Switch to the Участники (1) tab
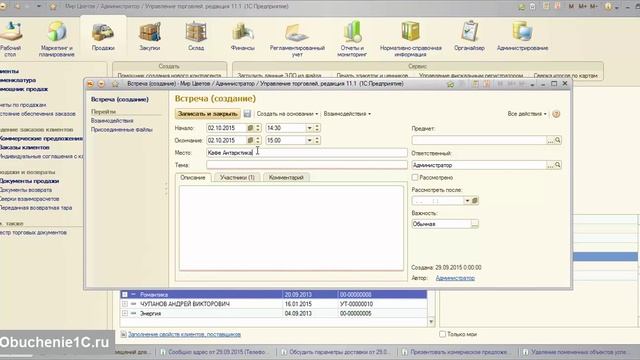The image size is (640, 360). 237,178
